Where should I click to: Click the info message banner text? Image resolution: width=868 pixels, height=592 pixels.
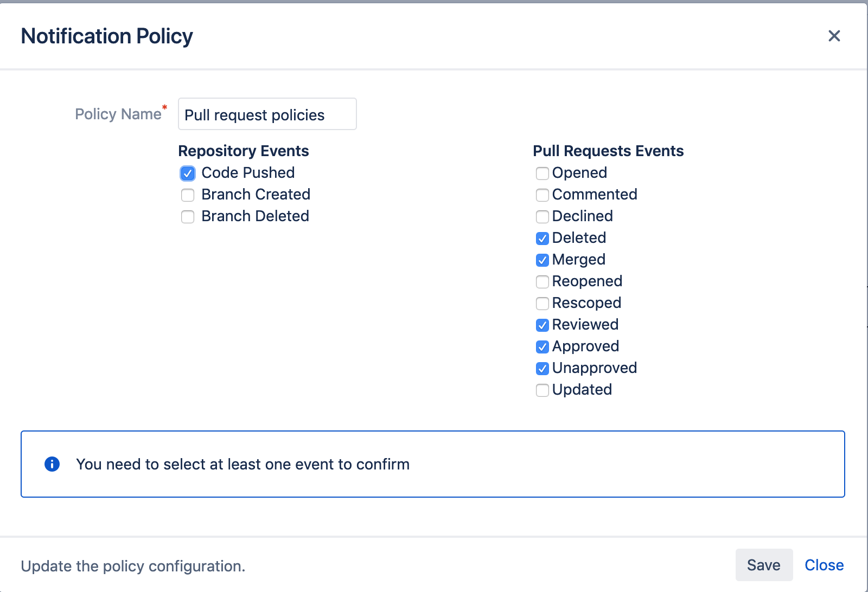242,465
